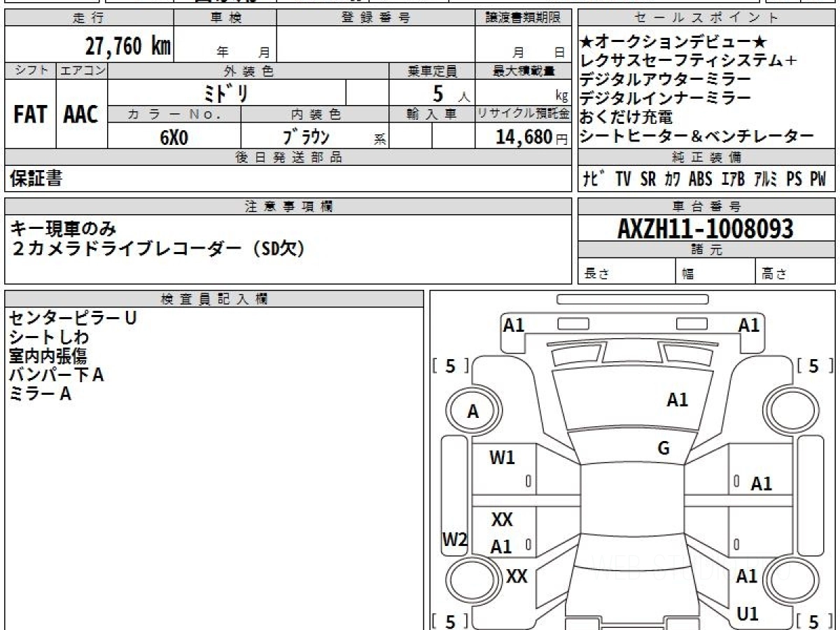Click the TV equipment code
This screenshot has height=630, width=840.
click(623, 179)
